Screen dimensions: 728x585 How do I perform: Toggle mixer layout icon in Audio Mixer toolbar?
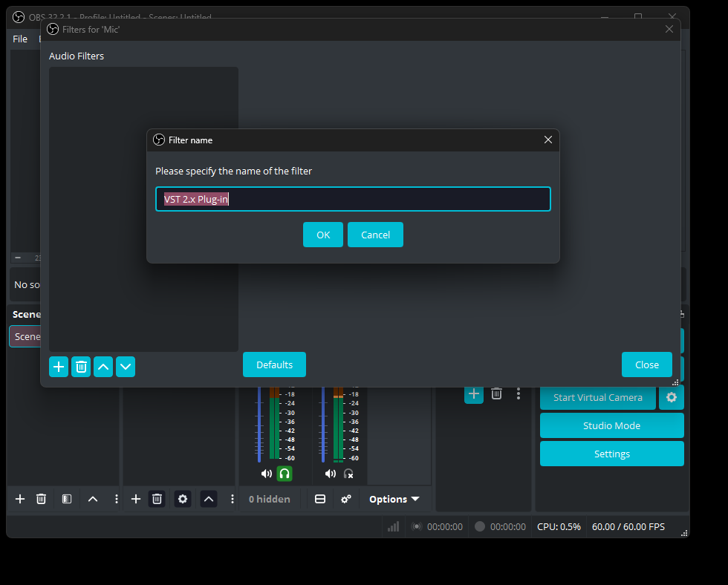point(320,499)
